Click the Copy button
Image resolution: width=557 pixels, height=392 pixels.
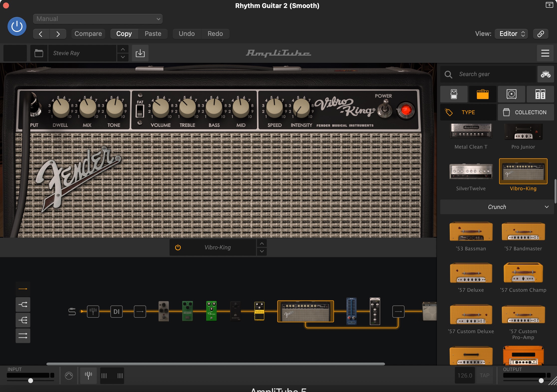(124, 34)
